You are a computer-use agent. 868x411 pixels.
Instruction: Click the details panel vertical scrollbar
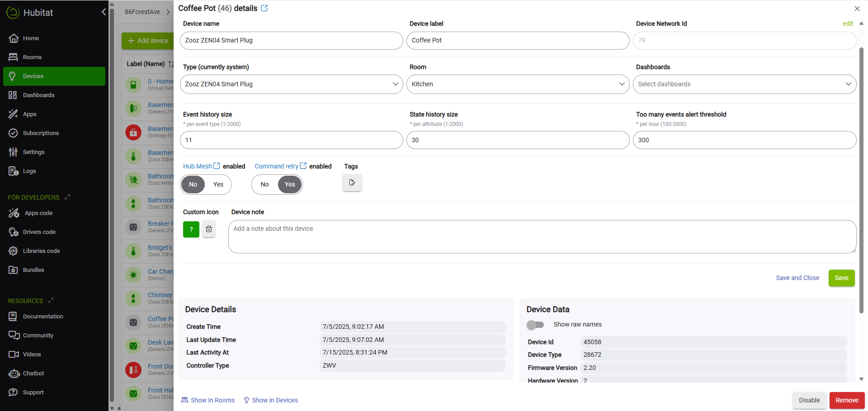tap(861, 181)
